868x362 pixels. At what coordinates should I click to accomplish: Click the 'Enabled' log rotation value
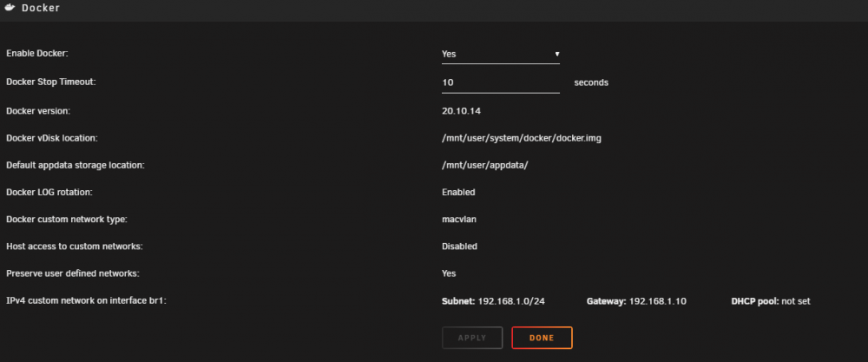(x=458, y=192)
